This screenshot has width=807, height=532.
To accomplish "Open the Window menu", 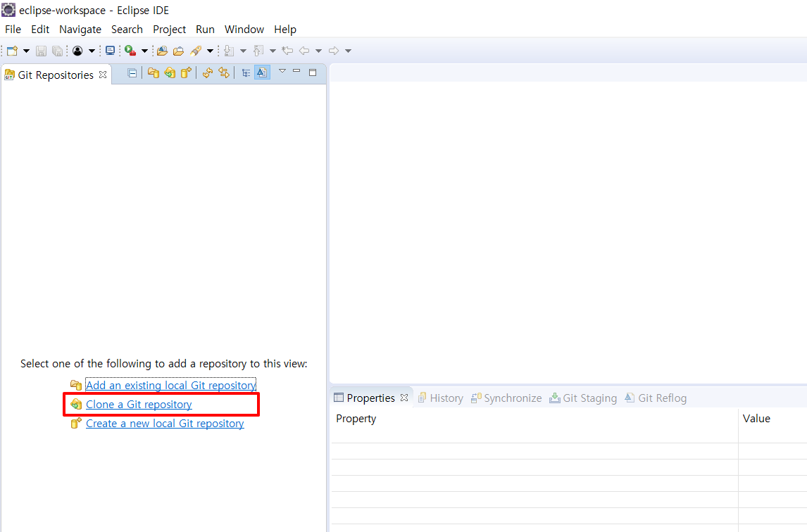I will pos(244,30).
